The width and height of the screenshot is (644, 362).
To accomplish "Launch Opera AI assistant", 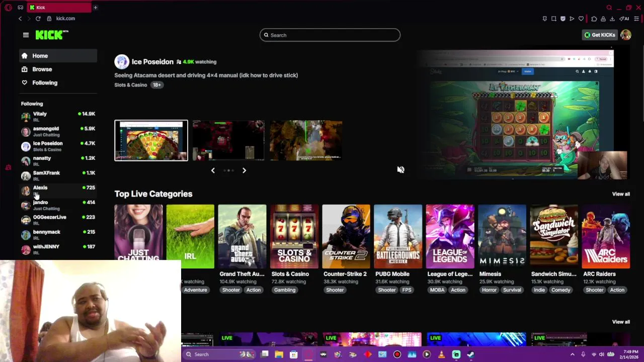I will [624, 19].
